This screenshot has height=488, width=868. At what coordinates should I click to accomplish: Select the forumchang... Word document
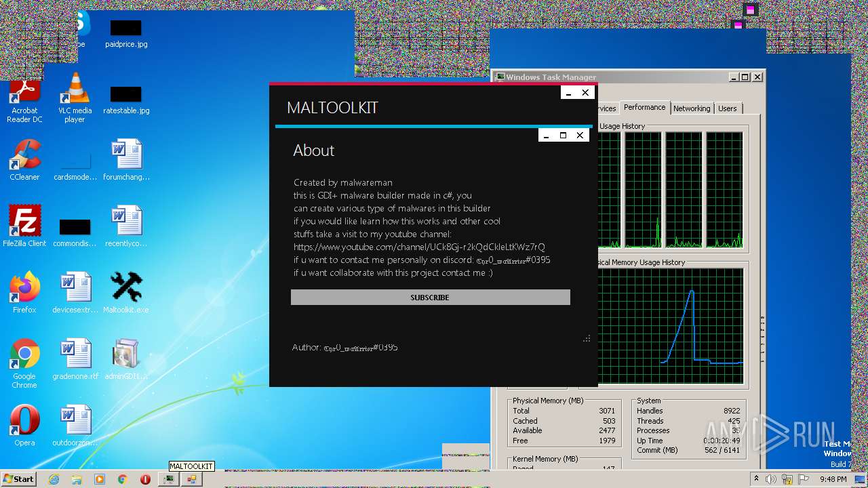(126, 160)
